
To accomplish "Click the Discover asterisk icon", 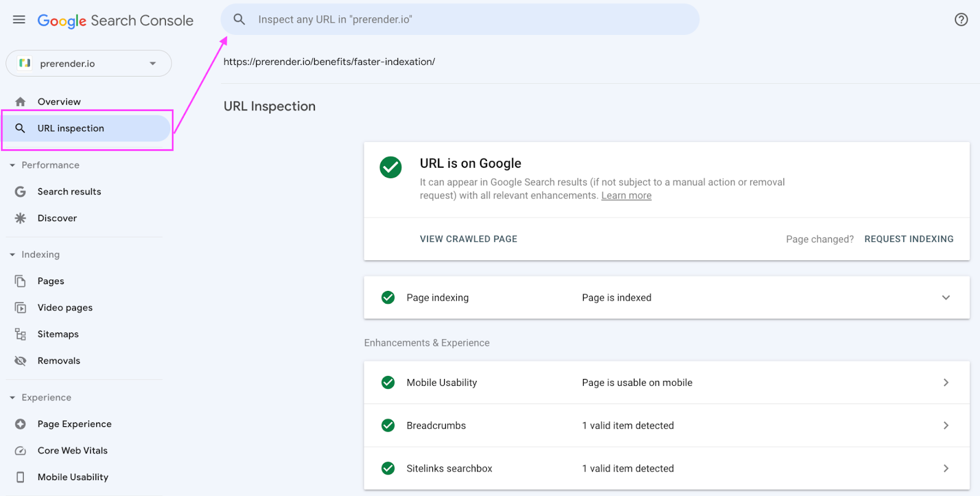I will (x=20, y=218).
